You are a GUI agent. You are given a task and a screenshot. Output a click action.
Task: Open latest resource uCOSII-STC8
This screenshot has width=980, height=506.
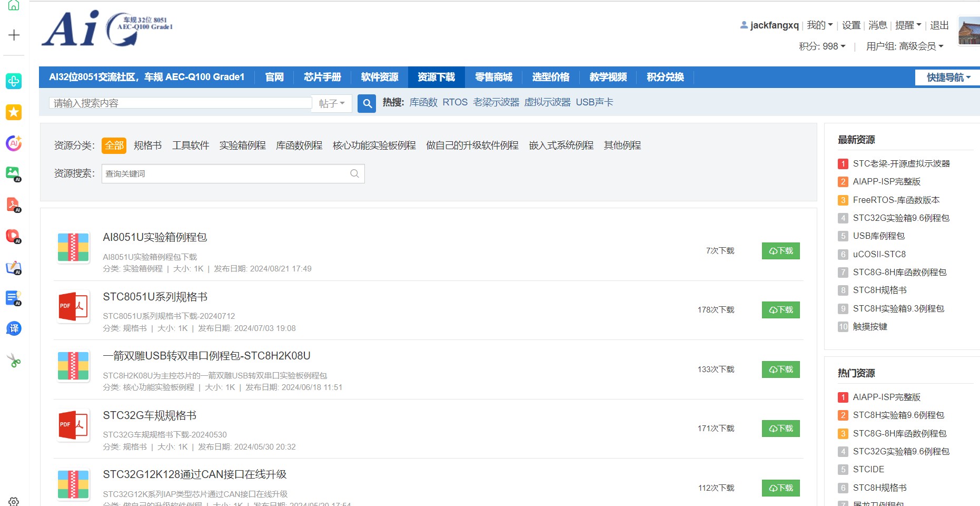[879, 254]
